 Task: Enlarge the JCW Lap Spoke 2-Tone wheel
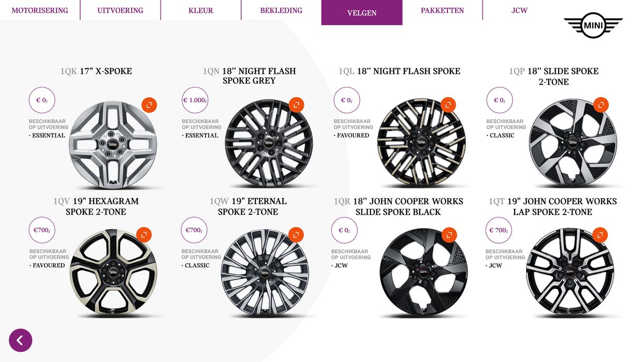pyautogui.click(x=600, y=235)
